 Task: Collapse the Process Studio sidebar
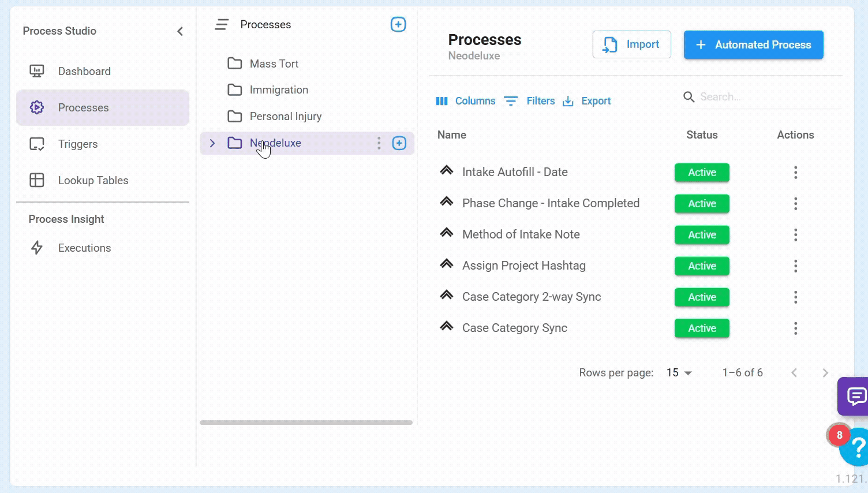(180, 31)
